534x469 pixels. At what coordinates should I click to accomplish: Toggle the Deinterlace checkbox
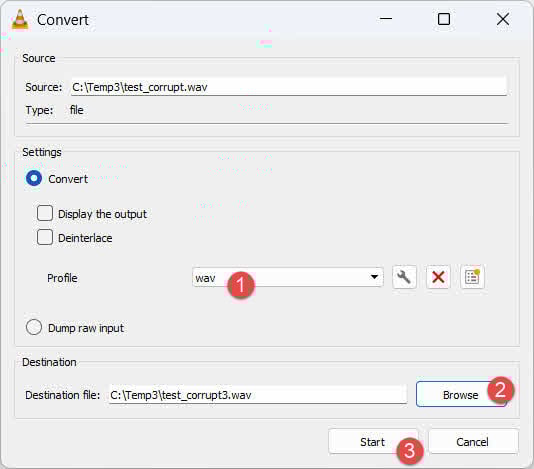pos(45,237)
